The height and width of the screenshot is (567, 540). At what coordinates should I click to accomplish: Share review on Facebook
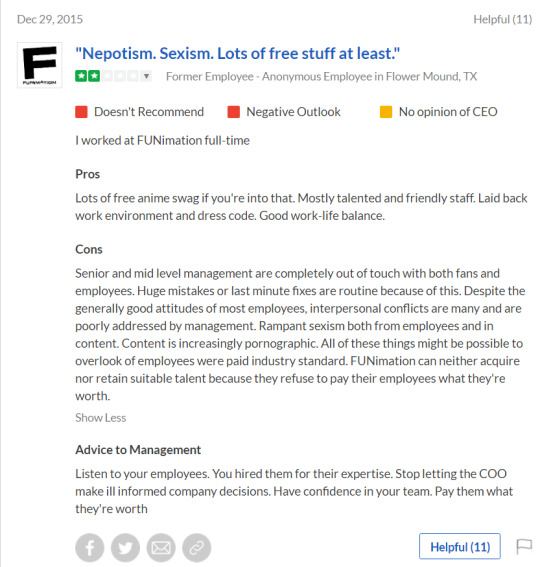pyautogui.click(x=90, y=547)
